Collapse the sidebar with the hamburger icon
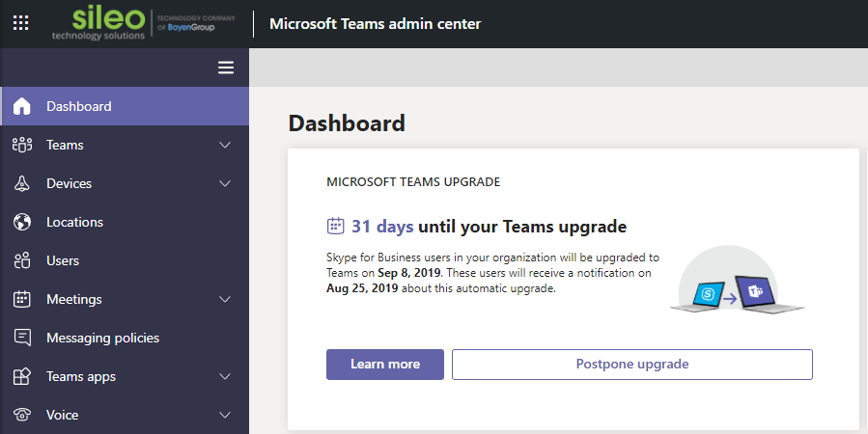Viewport: 868px width, 434px height. 226,68
